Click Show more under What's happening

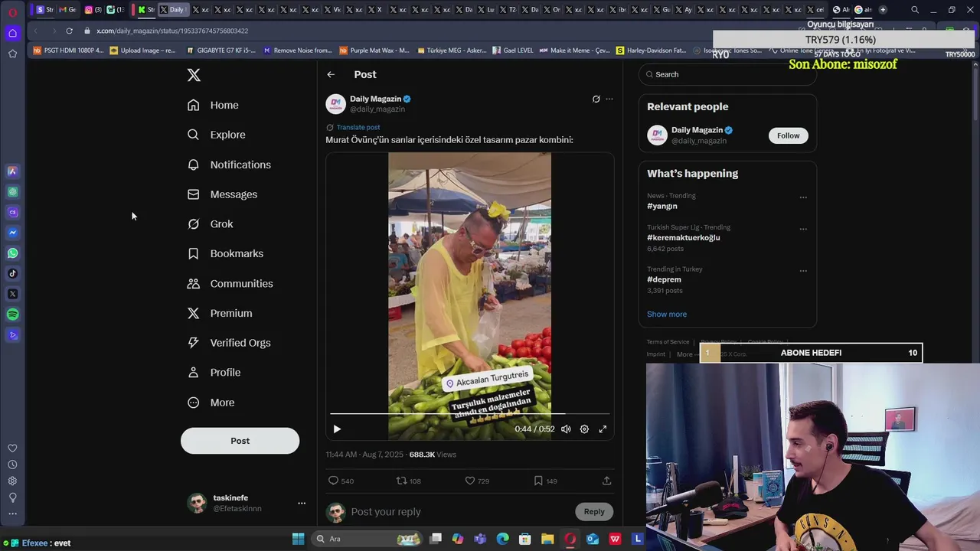pyautogui.click(x=667, y=314)
